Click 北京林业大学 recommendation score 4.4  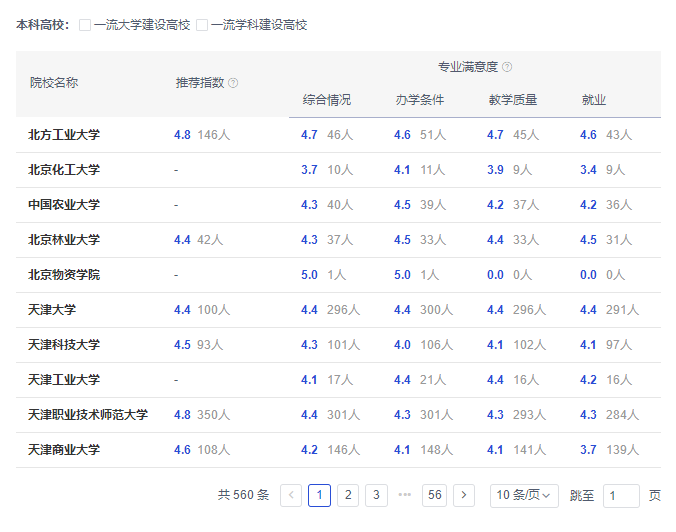click(x=182, y=240)
